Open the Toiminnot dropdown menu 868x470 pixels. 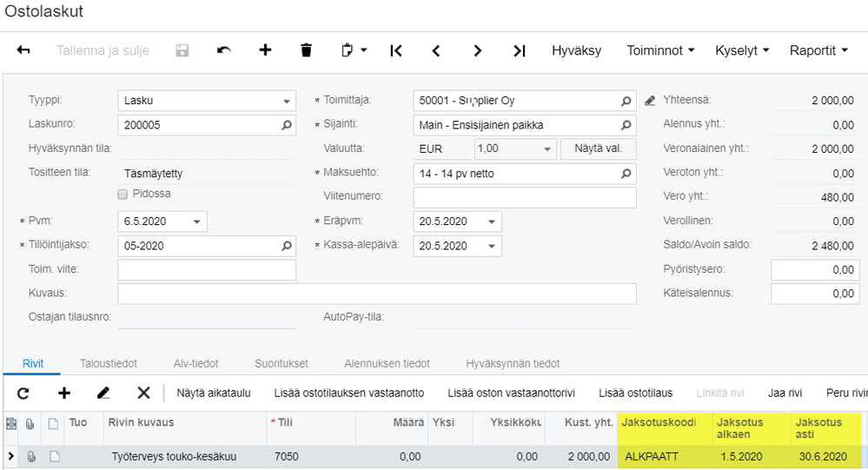[x=660, y=50]
